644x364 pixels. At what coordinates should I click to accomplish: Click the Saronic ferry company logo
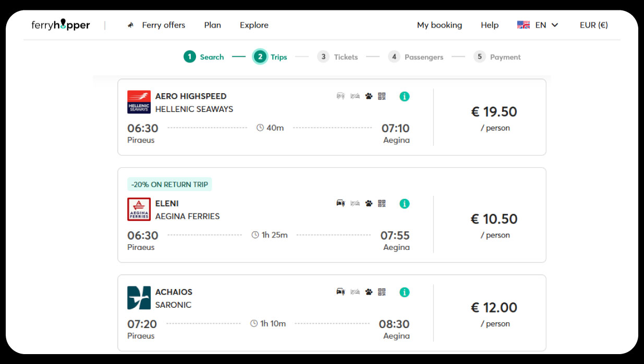tap(139, 298)
